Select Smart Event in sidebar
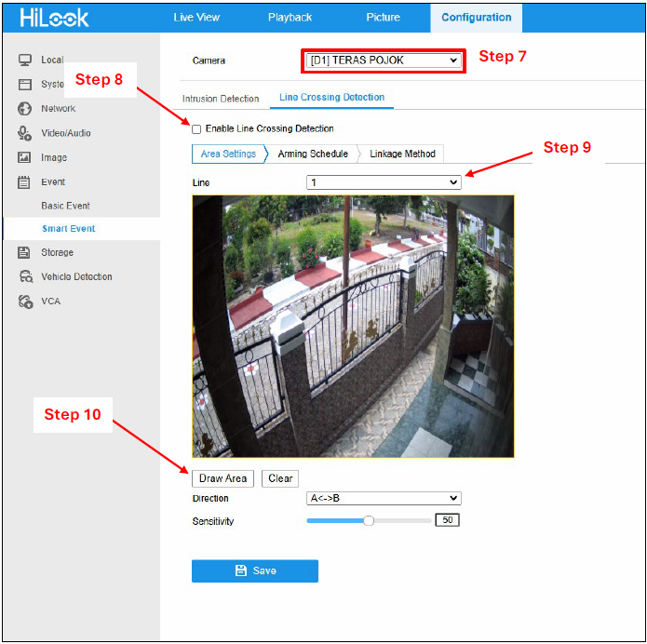This screenshot has height=644, width=647. click(x=69, y=229)
